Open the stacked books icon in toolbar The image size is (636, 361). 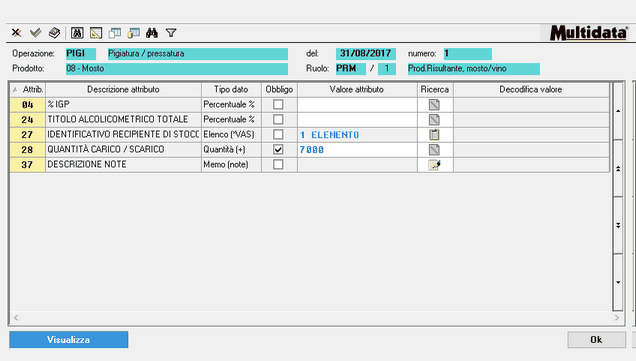point(54,33)
